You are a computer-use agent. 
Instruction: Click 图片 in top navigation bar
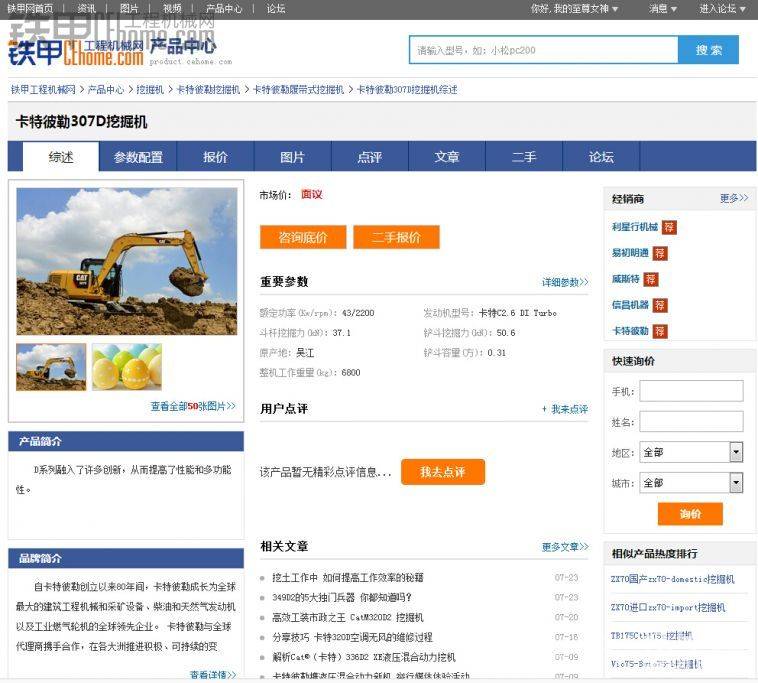(129, 9)
